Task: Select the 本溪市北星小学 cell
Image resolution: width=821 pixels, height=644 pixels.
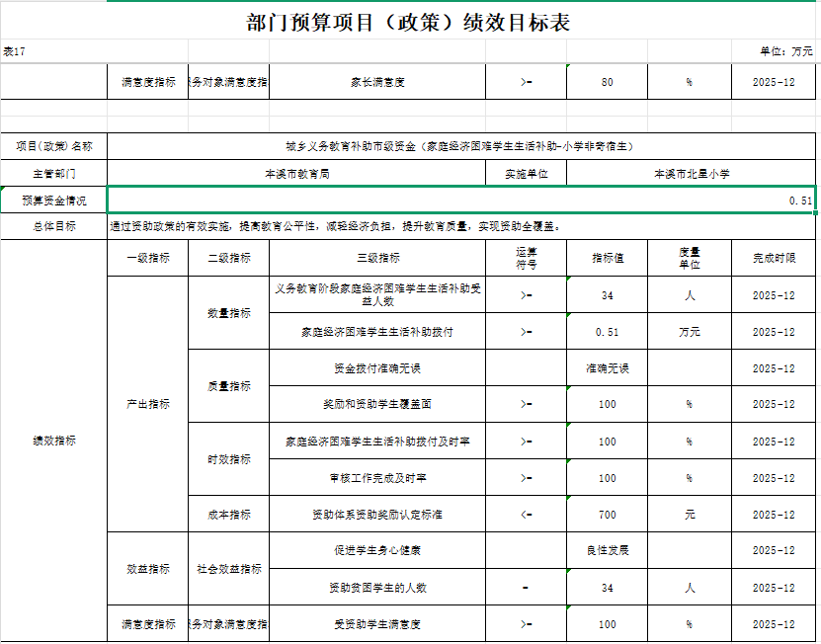Action: [692, 173]
